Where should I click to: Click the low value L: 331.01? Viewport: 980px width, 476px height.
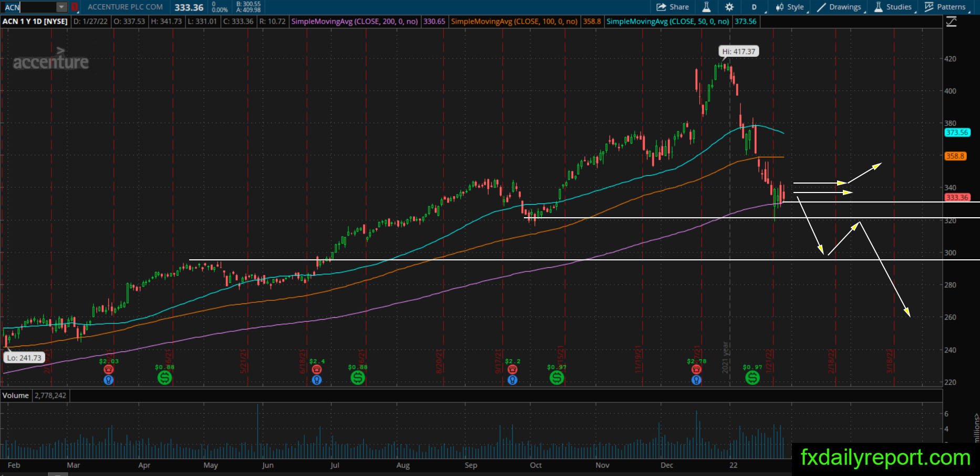(x=202, y=22)
